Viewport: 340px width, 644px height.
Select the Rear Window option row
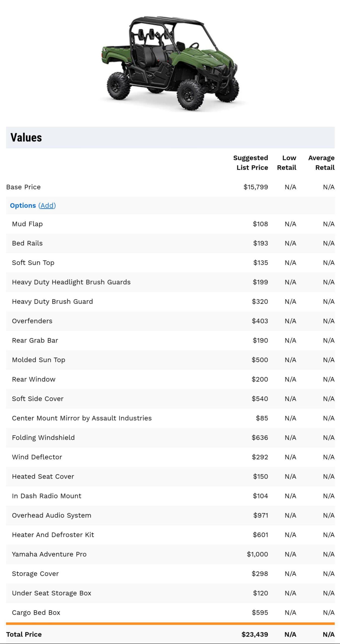[x=33, y=379]
